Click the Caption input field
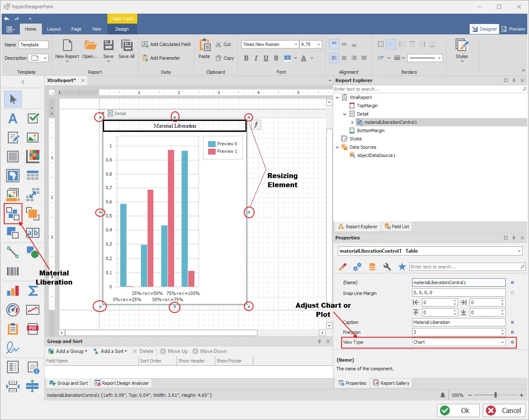This screenshot has width=529, height=420. pyautogui.click(x=459, y=322)
